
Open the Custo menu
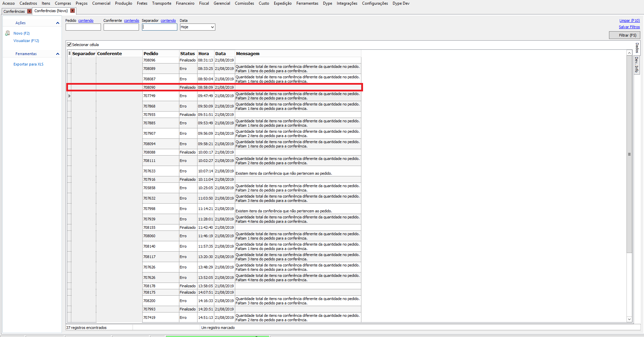[264, 3]
